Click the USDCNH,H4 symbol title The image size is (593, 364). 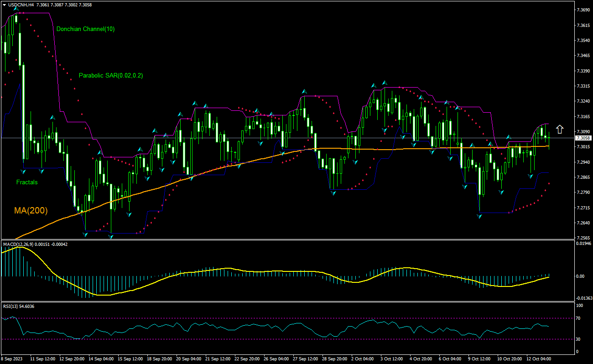coord(21,5)
